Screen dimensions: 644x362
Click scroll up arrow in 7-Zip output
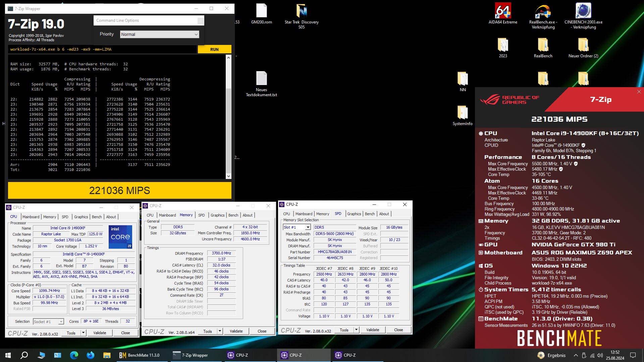pos(228,58)
